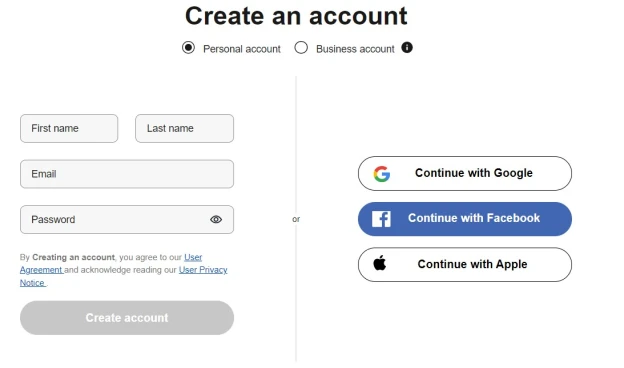The image size is (624, 368).
Task: Click the Apple logo icon
Action: pos(380,263)
